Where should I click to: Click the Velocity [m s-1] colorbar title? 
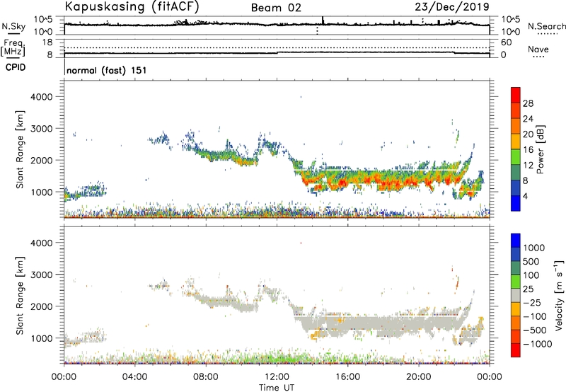tap(559, 295)
